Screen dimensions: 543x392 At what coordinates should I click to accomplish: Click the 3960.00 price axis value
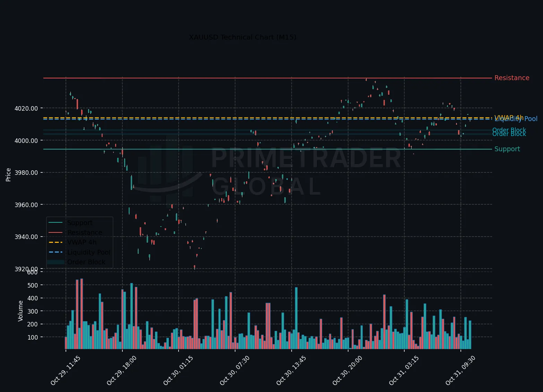pos(26,205)
